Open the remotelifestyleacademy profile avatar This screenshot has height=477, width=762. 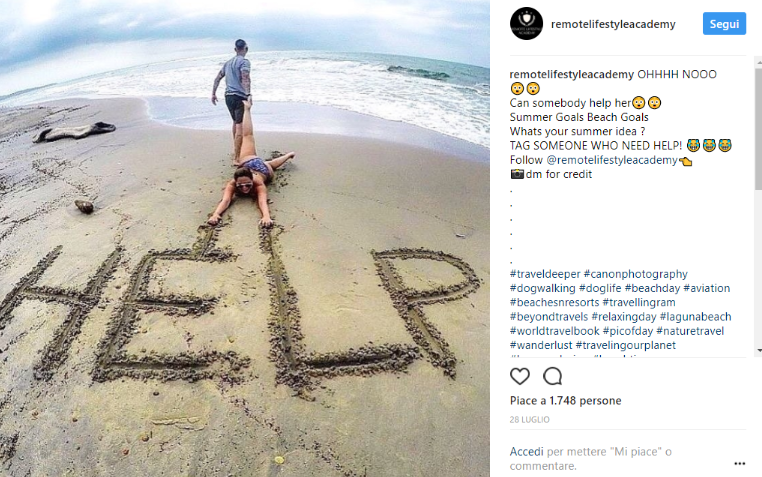pyautogui.click(x=526, y=23)
